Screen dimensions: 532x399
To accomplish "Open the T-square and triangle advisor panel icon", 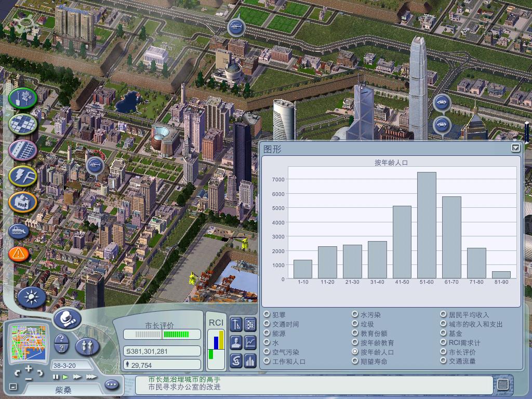I will point(236,324).
